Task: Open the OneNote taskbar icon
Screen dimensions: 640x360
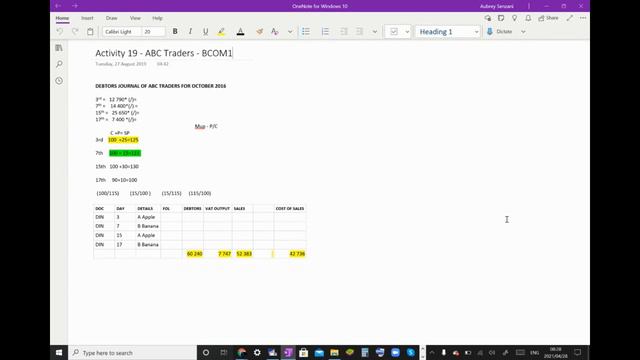Action: tap(288, 353)
